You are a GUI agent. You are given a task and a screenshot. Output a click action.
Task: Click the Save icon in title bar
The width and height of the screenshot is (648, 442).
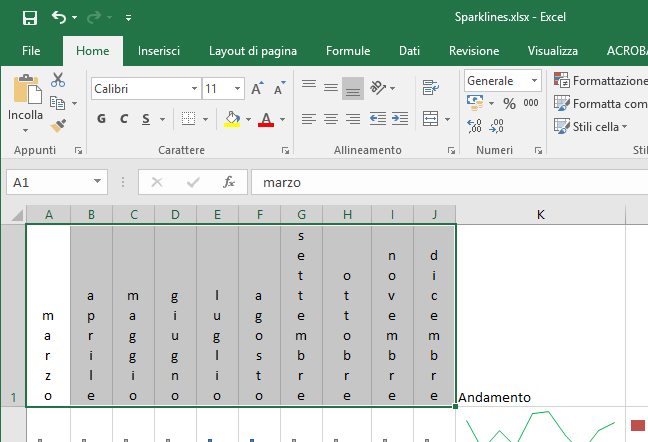point(29,17)
